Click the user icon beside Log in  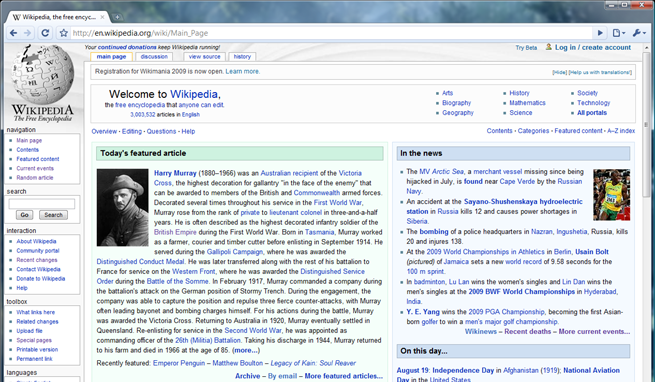548,47
